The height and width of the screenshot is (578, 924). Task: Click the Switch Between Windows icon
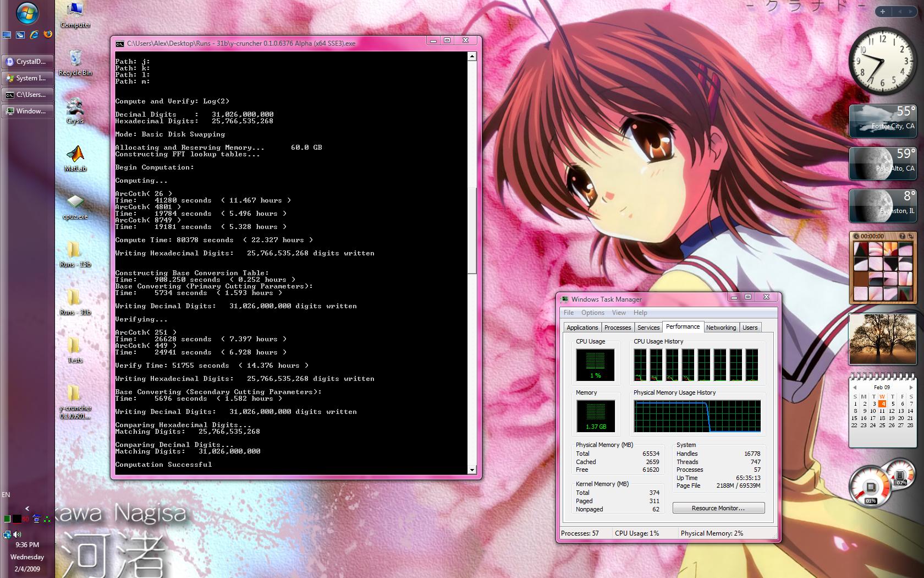(20, 35)
